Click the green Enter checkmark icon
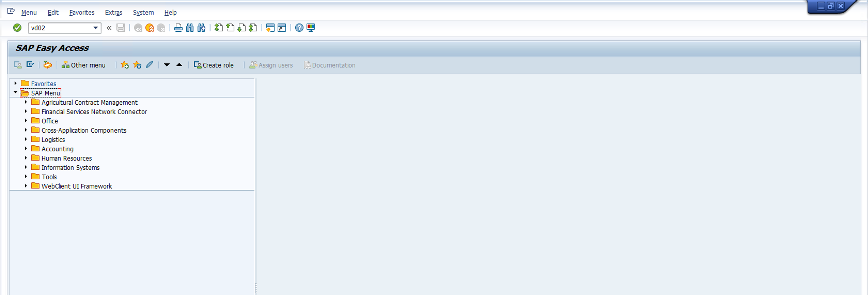Image resolution: width=868 pixels, height=295 pixels. tap(17, 28)
